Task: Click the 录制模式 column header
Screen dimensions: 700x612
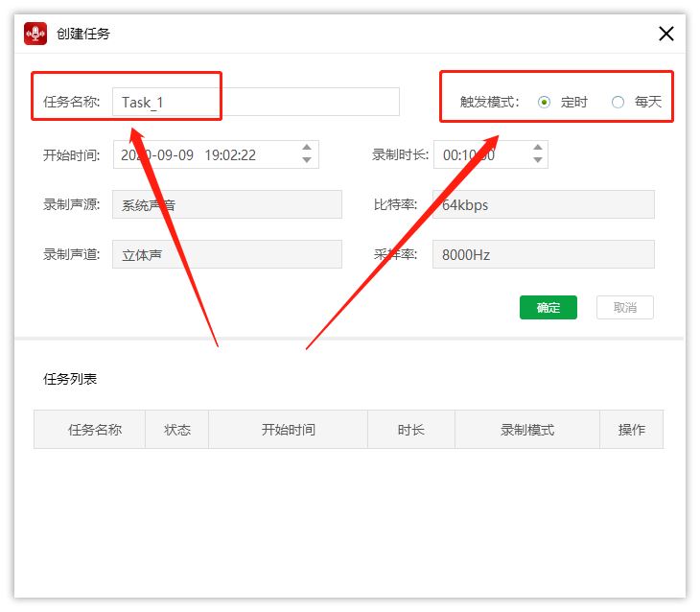Action: coord(526,430)
